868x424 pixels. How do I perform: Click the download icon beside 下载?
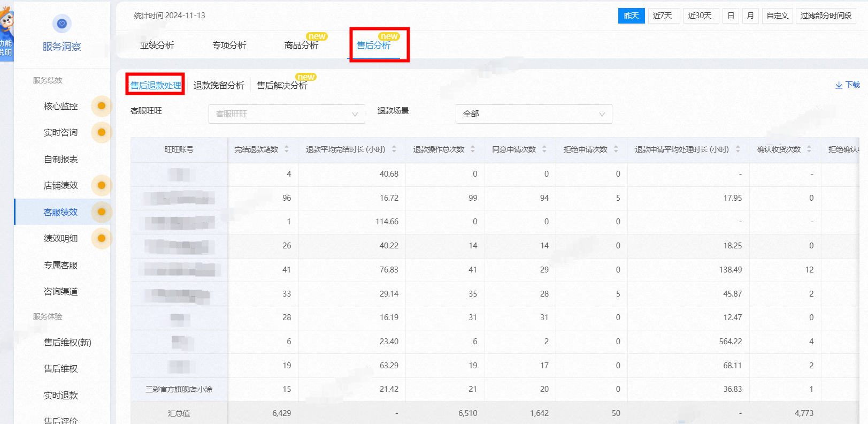pyautogui.click(x=839, y=85)
